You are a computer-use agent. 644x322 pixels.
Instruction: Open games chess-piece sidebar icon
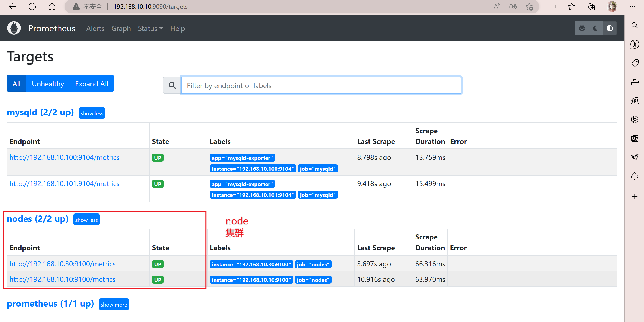click(x=635, y=101)
